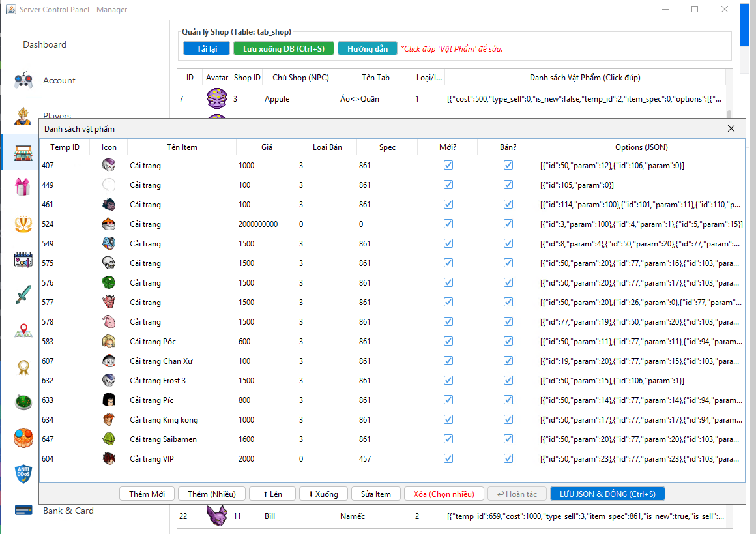
Task: Move item up with Lên button
Action: click(272, 494)
